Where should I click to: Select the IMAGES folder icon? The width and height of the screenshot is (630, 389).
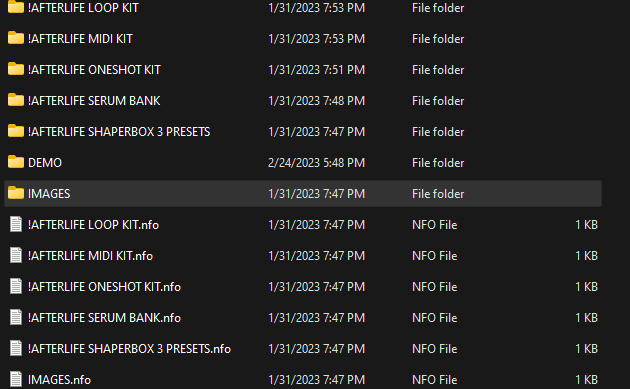16,192
